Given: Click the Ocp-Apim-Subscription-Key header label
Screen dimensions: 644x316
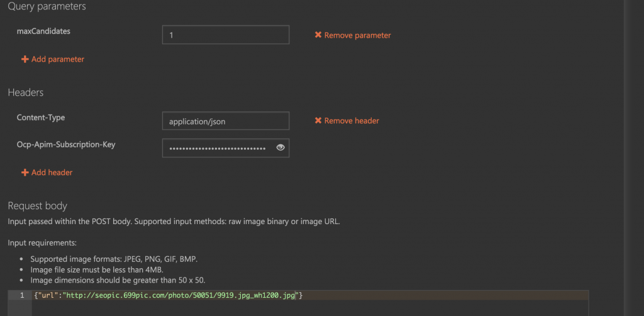Looking at the screenshot, I should pyautogui.click(x=66, y=145).
